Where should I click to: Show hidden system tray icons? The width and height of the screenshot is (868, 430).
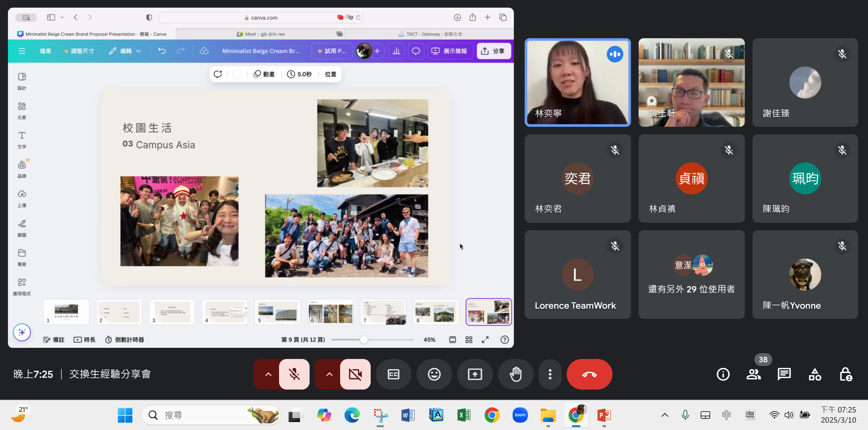[664, 415]
